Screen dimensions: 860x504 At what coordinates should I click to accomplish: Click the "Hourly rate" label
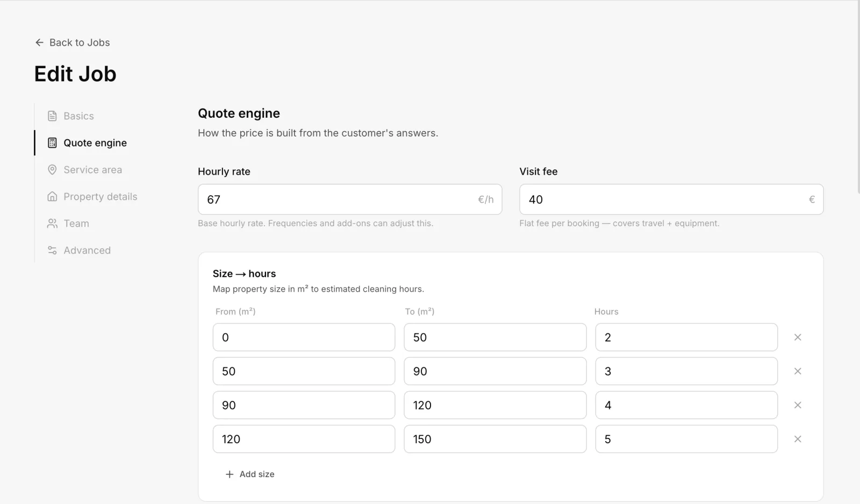coord(224,171)
